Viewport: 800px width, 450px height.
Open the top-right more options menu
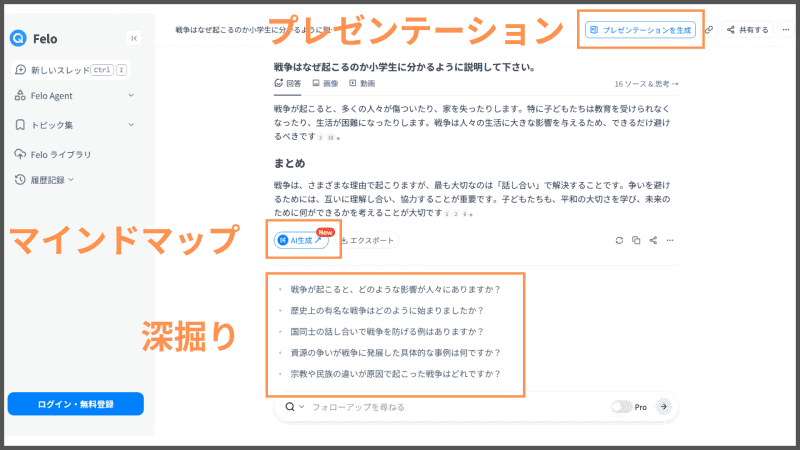(786, 30)
